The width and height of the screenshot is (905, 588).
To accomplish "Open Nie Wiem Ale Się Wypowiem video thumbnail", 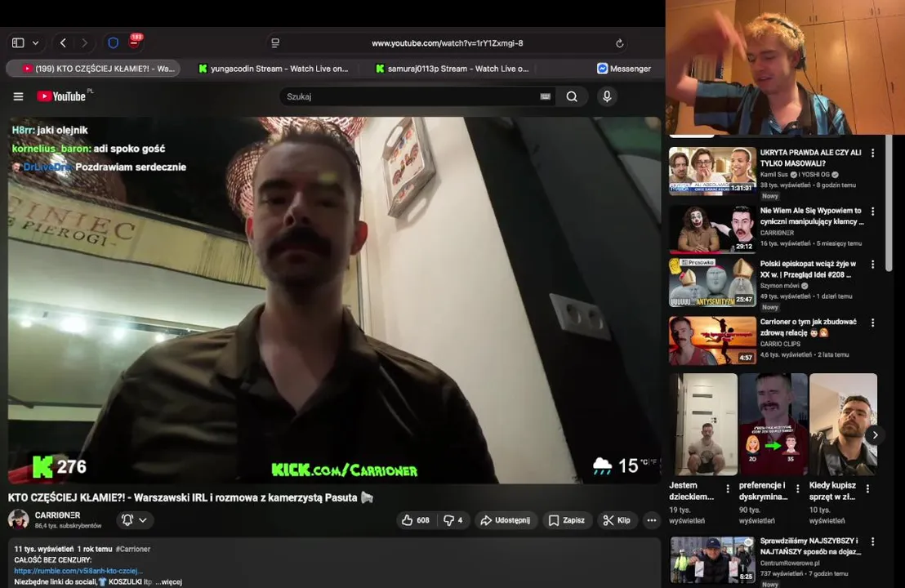I will [712, 229].
